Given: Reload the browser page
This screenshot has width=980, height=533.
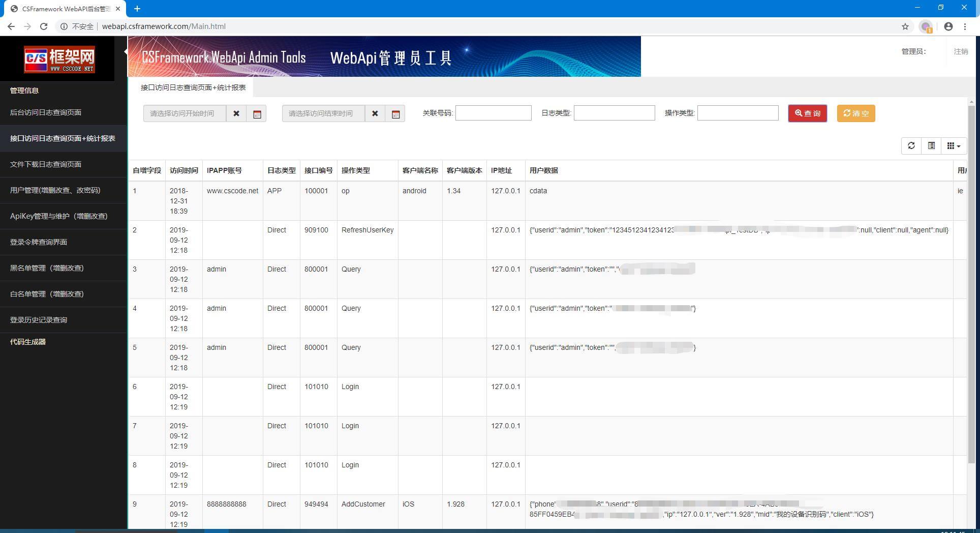Looking at the screenshot, I should point(44,26).
